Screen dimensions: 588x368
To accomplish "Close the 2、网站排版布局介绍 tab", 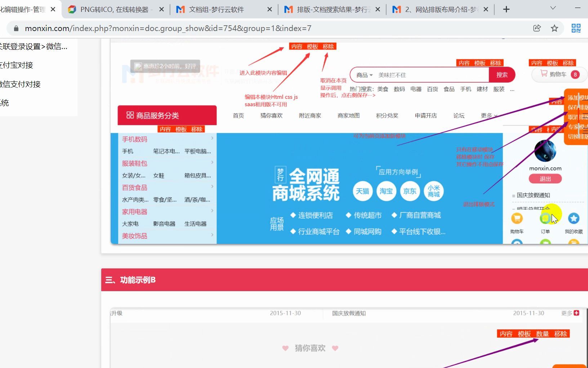I will pos(486,9).
